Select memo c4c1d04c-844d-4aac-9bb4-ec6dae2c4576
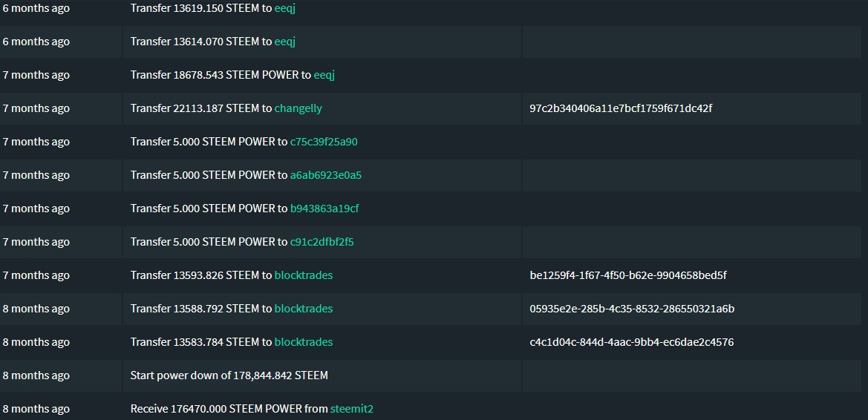Screen dimensions: 868x420 [x=632, y=342]
